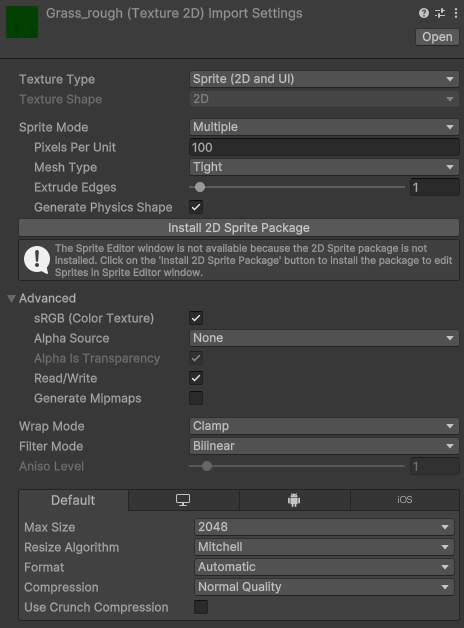Screen dimensions: 464x628
Task: Open the Max Size dropdown
Action: click(324, 527)
